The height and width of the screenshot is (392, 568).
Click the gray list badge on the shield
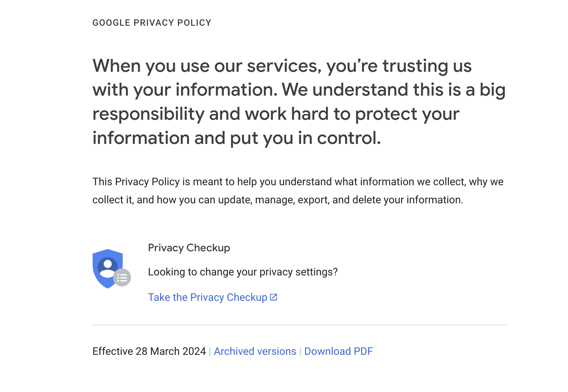tap(122, 278)
